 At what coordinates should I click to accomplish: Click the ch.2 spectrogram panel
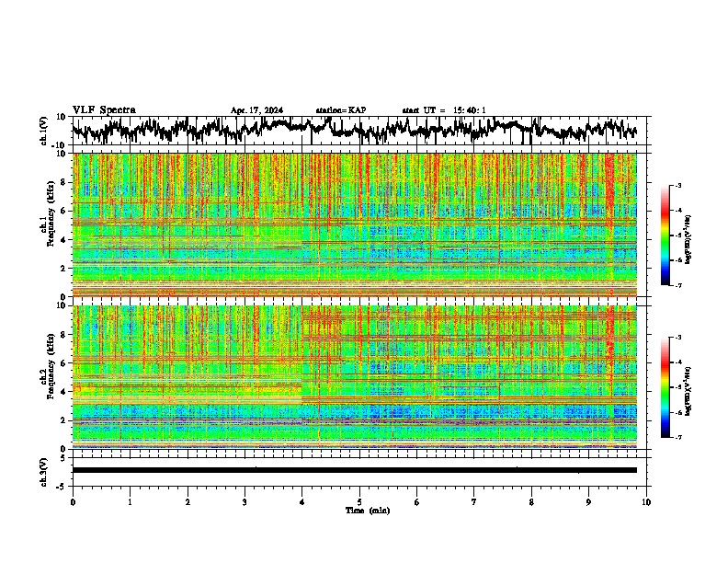click(355, 377)
